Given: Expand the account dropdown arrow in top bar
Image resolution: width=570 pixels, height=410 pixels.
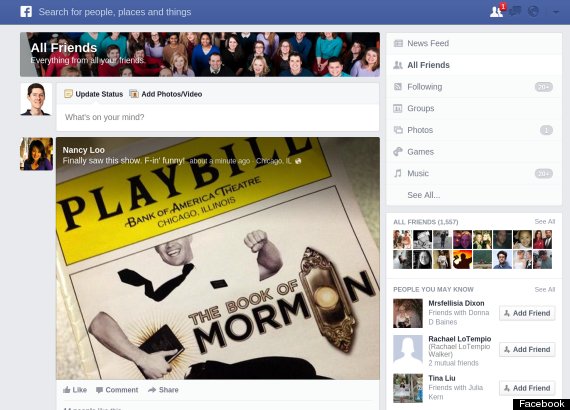Looking at the screenshot, I should [x=555, y=12].
